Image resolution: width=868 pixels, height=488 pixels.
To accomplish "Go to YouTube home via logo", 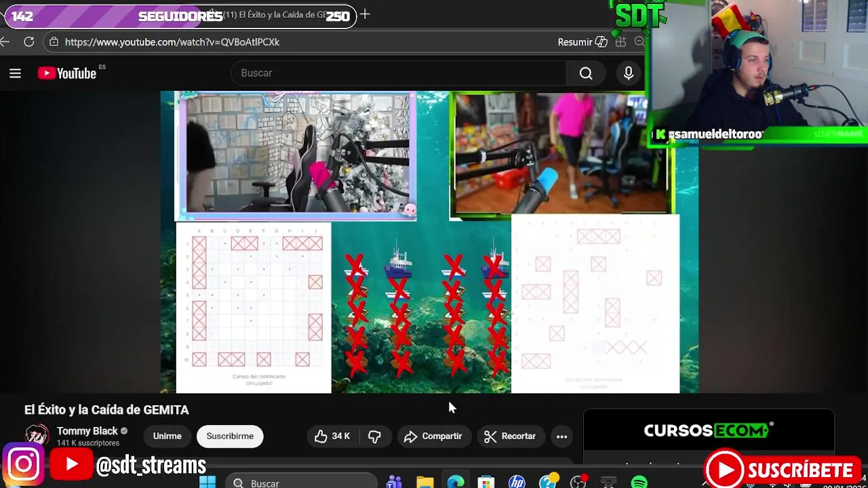I will (x=67, y=73).
